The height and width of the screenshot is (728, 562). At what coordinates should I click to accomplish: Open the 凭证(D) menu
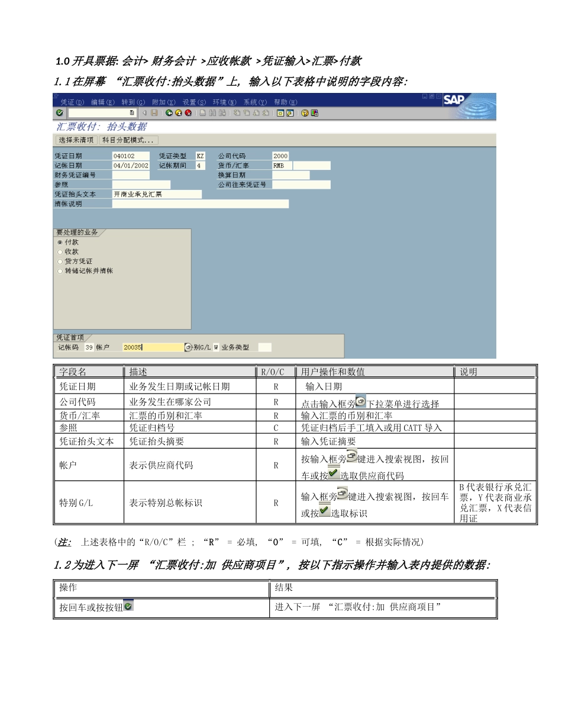coord(73,102)
